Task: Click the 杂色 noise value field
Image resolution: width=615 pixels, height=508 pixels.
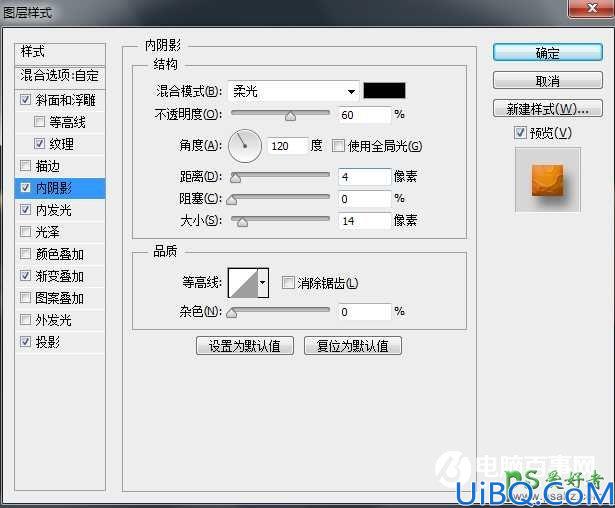Action: tap(364, 312)
